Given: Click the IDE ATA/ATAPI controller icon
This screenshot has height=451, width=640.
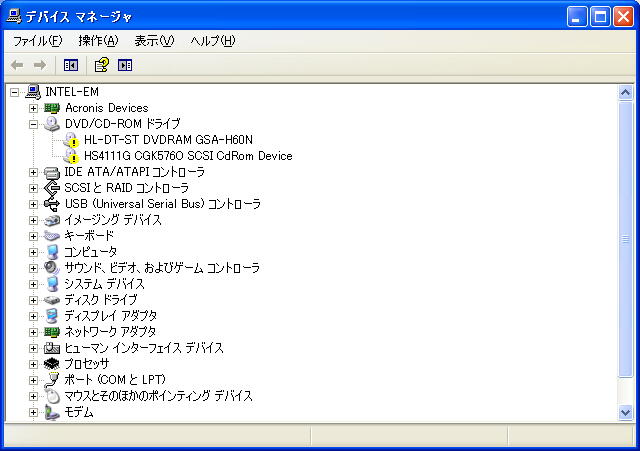Looking at the screenshot, I should pos(52,172).
